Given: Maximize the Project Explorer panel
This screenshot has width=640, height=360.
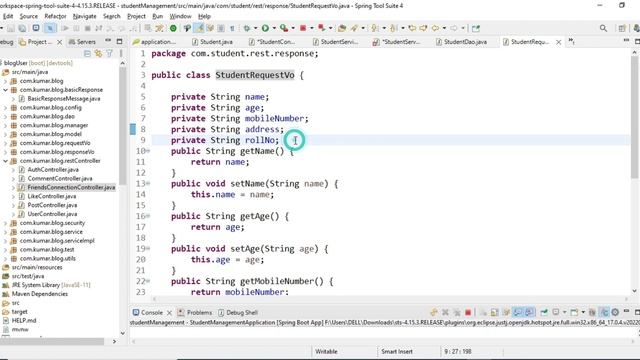Looking at the screenshot, I should [x=120, y=41].
